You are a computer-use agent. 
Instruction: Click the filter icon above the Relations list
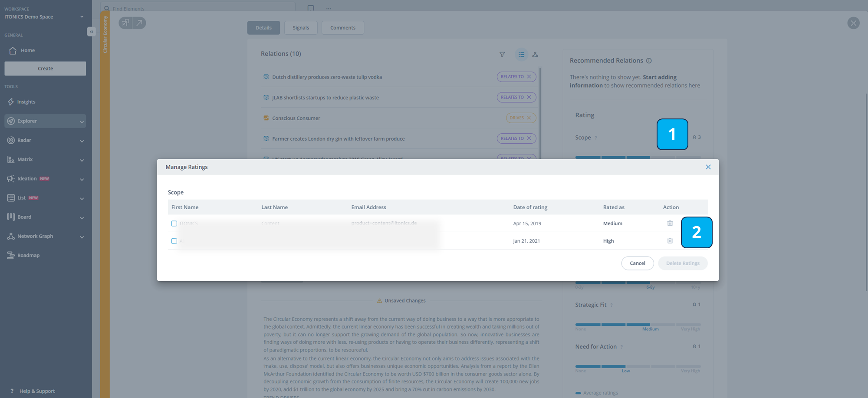click(x=502, y=54)
